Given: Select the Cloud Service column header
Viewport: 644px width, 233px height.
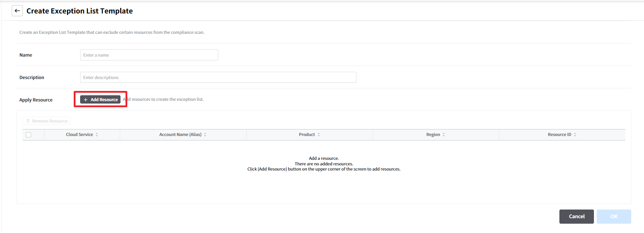Looking at the screenshot, I should point(79,135).
